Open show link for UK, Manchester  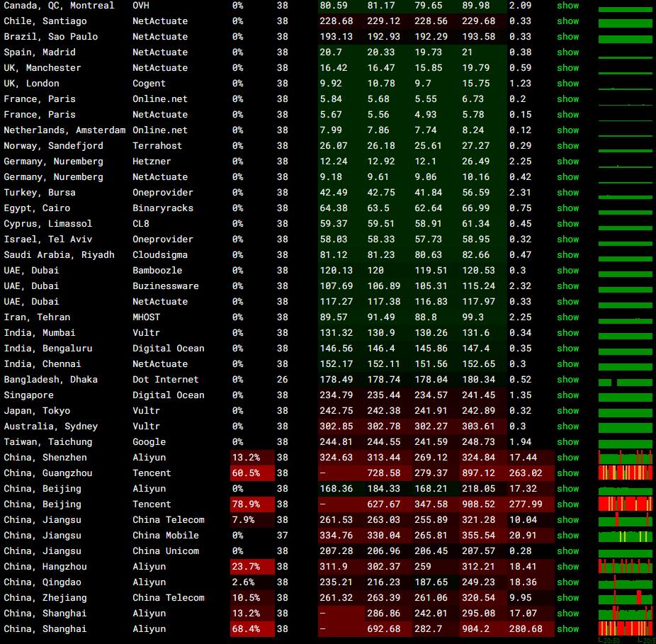coord(567,67)
